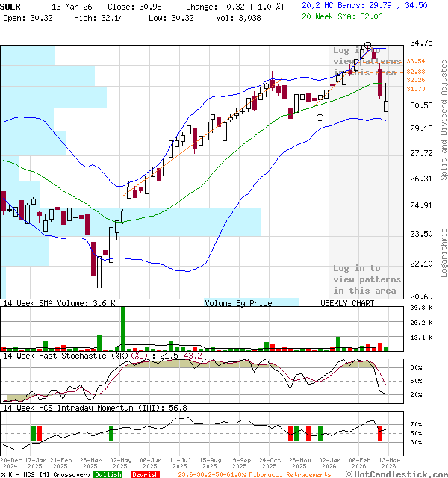
Task: Click the circled peak marker near 34.75
Action: 367,46
